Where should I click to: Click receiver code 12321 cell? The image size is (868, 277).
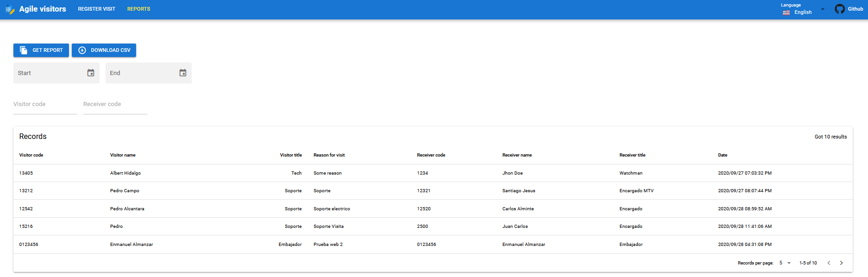pyautogui.click(x=424, y=191)
